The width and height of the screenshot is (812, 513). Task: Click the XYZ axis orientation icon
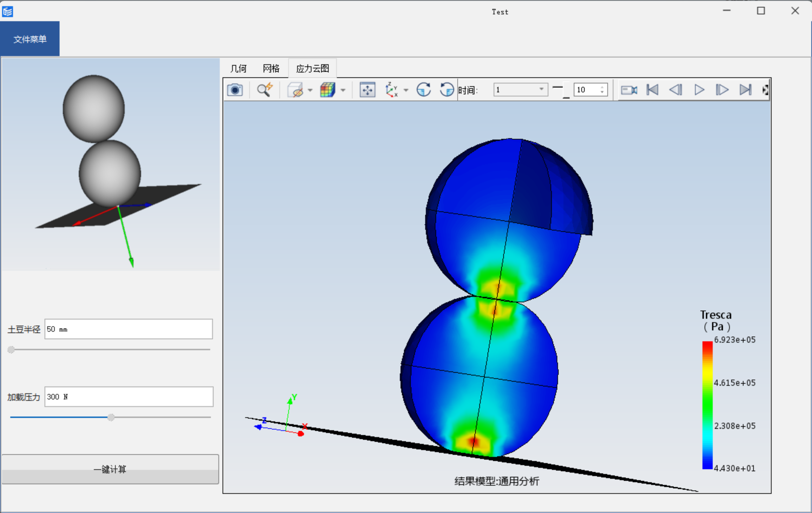(392, 90)
